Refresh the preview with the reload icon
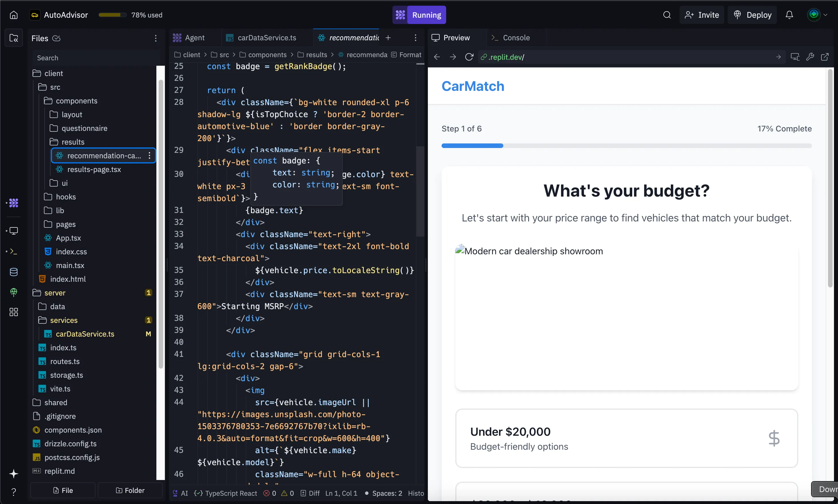The width and height of the screenshot is (838, 504). click(x=469, y=57)
